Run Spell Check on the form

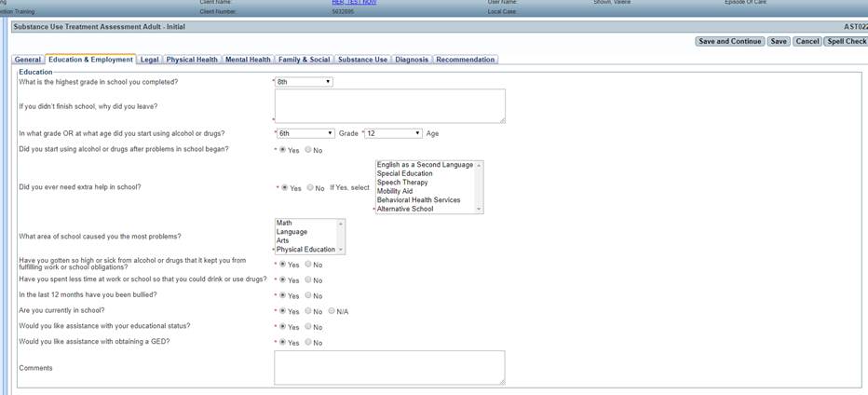pos(846,41)
